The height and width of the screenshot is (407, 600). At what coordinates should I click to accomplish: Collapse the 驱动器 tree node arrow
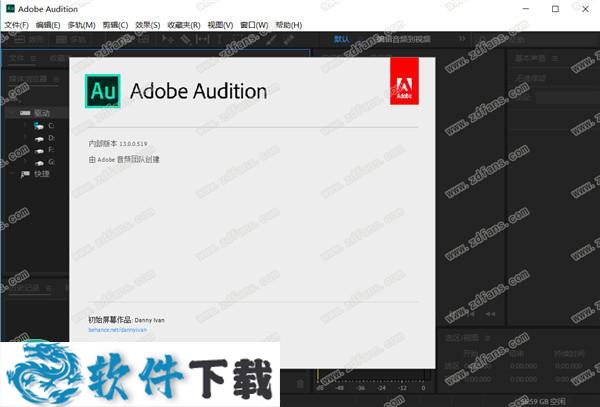(x=12, y=113)
